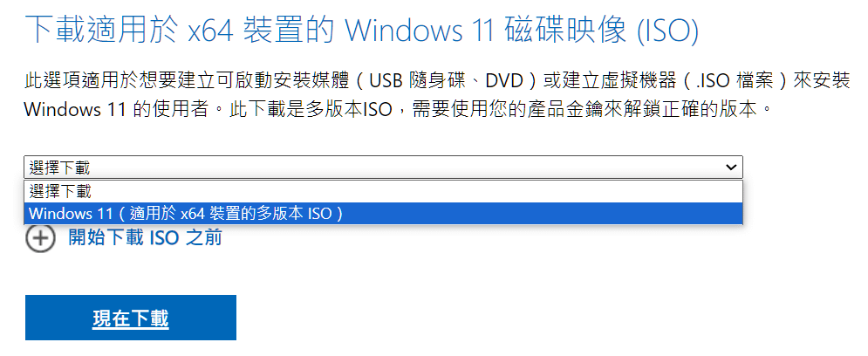Click the words Windows 11 in the heading
The width and height of the screenshot is (868, 356).
coord(420,31)
